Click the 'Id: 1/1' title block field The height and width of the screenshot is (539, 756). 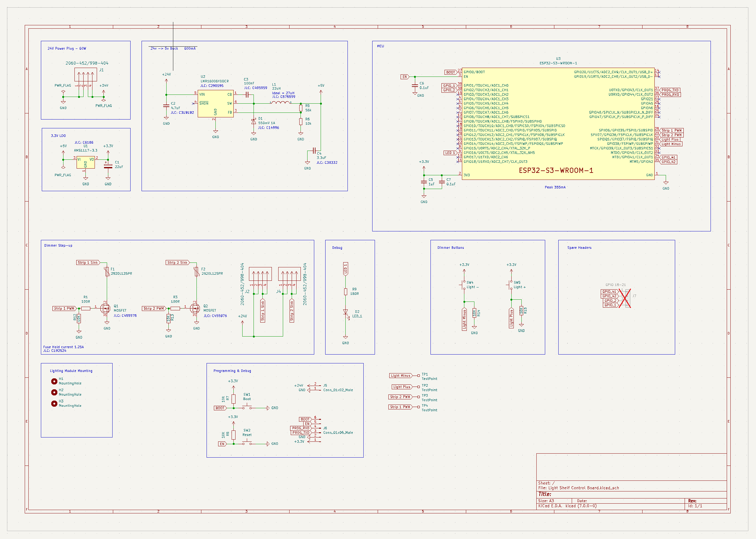click(695, 506)
